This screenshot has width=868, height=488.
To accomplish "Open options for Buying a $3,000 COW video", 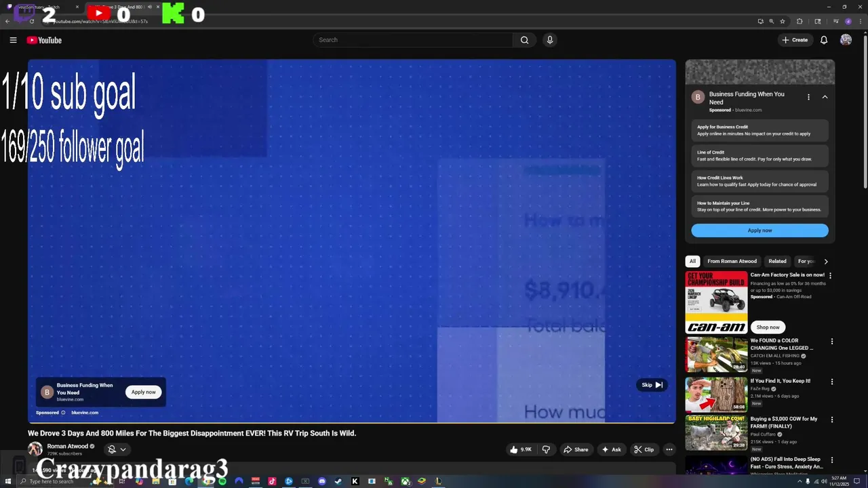I will (832, 420).
